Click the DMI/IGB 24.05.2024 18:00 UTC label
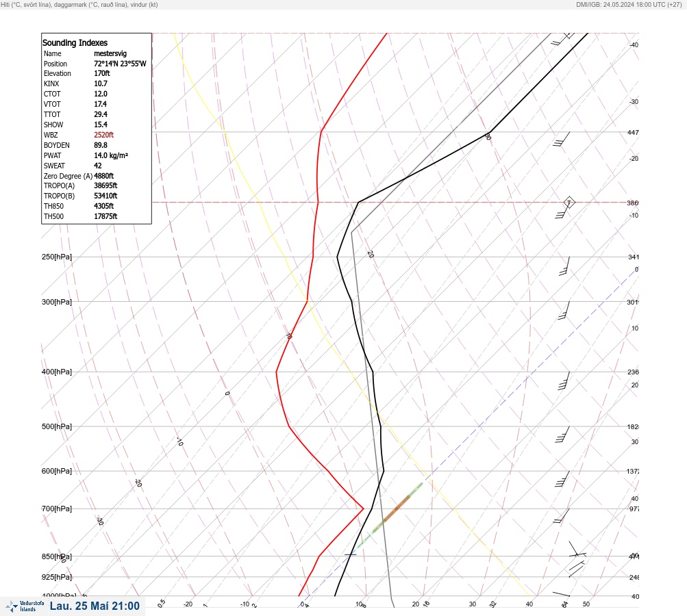This screenshot has width=687, height=616. tap(629, 4)
